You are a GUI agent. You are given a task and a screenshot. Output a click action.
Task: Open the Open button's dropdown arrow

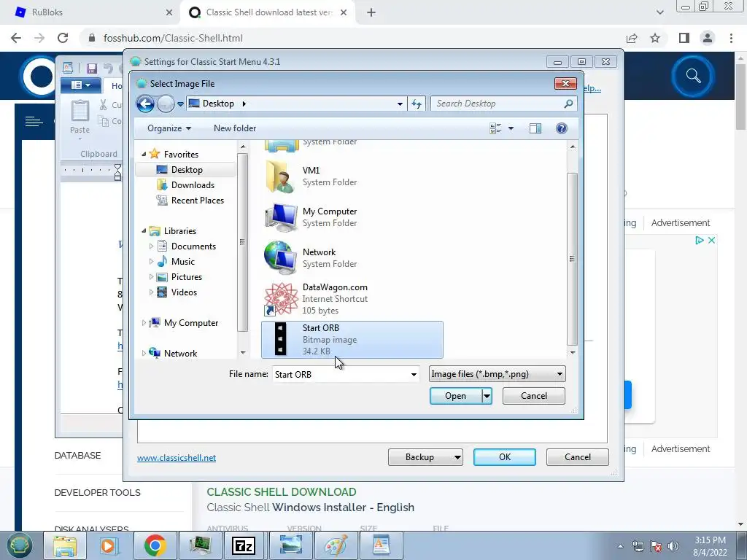(x=487, y=396)
